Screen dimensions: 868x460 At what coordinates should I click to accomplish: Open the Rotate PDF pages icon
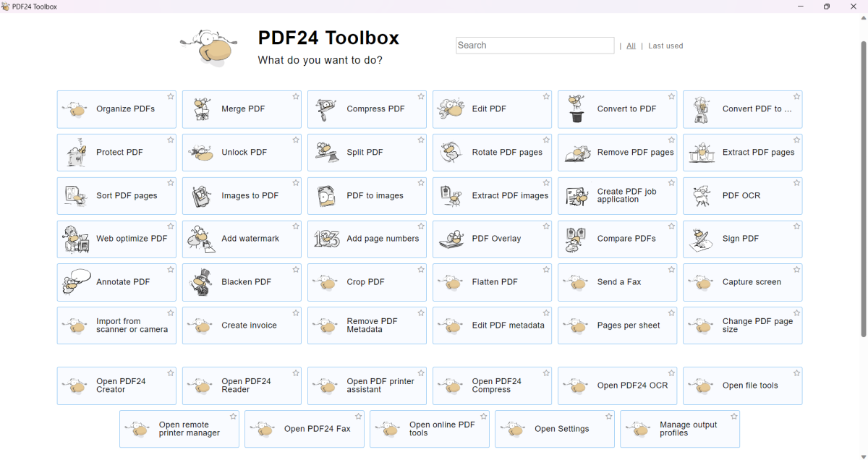point(451,153)
